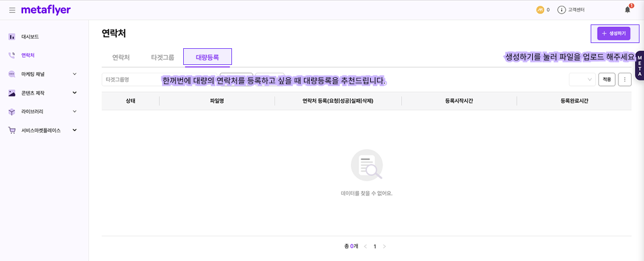Click the 고객센터 info icon
This screenshot has width=644, height=261.
(561, 10)
